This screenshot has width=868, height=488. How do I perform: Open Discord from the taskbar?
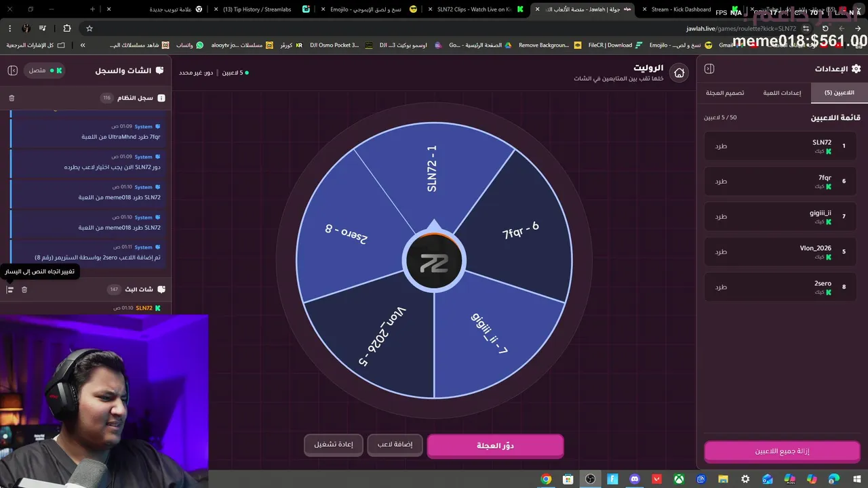[635, 479]
